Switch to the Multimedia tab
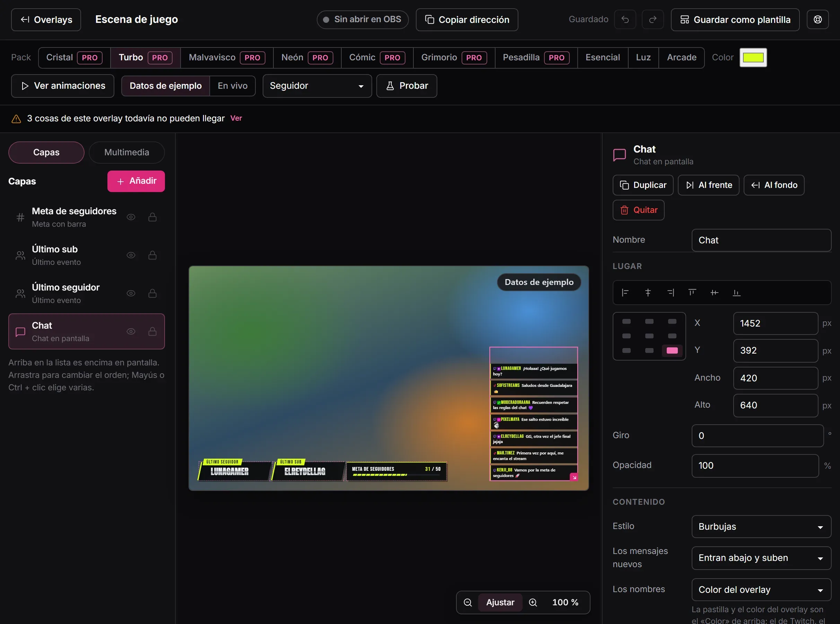 [126, 152]
